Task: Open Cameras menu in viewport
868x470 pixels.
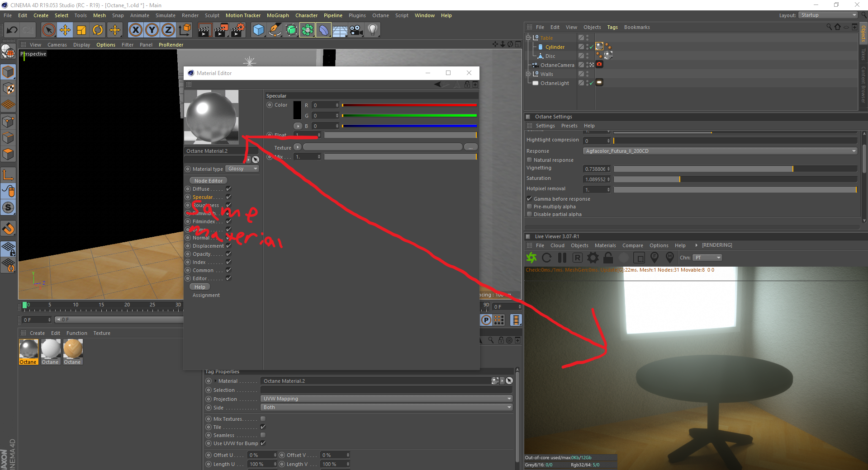Action: click(57, 45)
